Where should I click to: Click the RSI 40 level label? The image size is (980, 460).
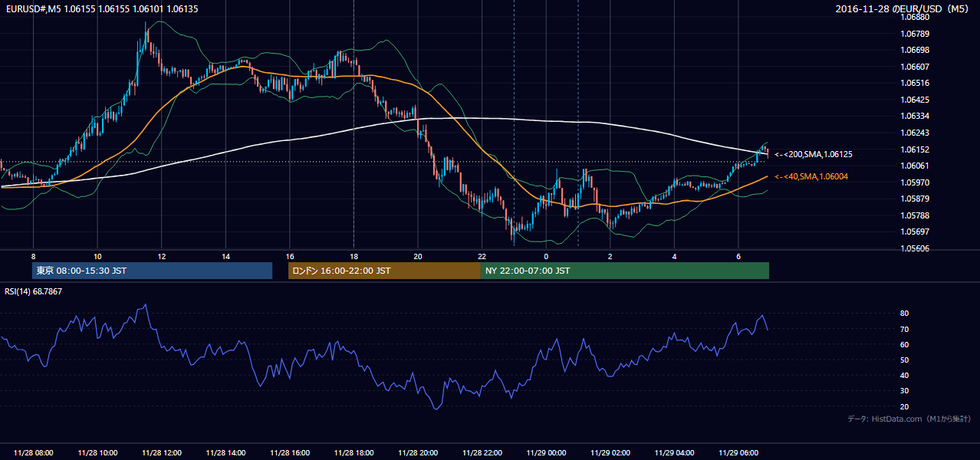point(905,376)
